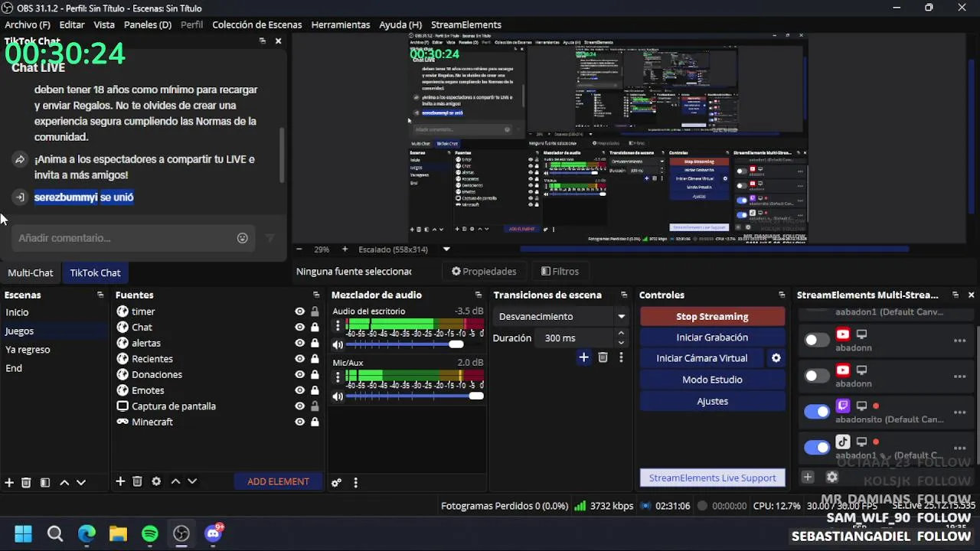Move selected source down in Fuentes toolbar
The height and width of the screenshot is (551, 980).
click(x=192, y=481)
